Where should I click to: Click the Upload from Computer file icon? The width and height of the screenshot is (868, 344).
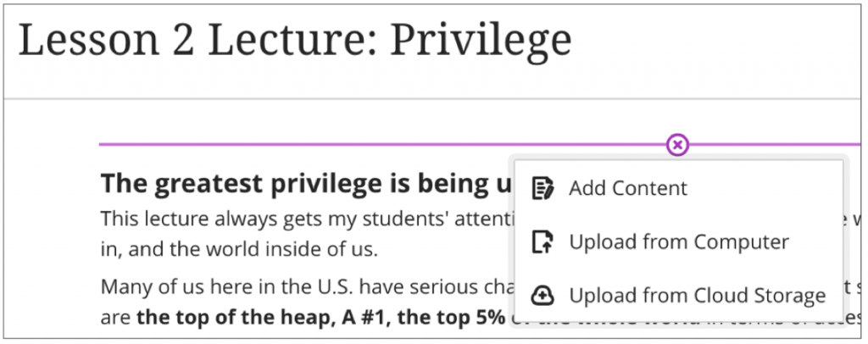click(542, 242)
